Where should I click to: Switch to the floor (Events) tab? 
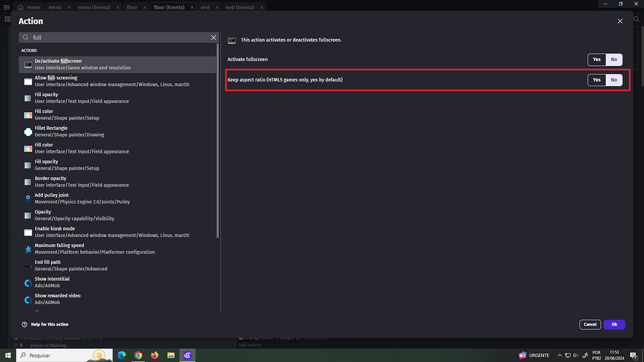tap(169, 7)
